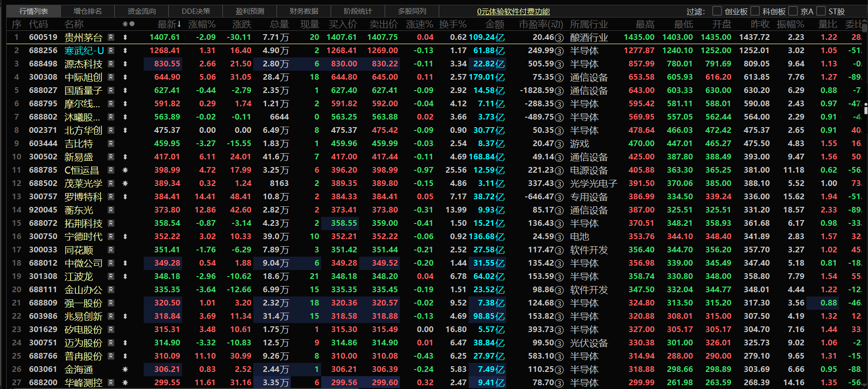
Task: Sort by the 振幅% column header
Action: tap(791, 24)
